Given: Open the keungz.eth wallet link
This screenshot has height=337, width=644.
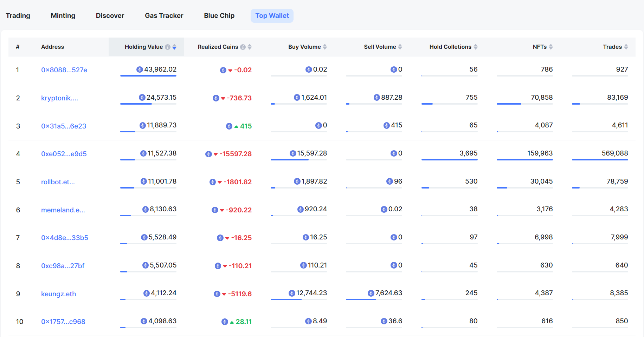Looking at the screenshot, I should click(58, 294).
